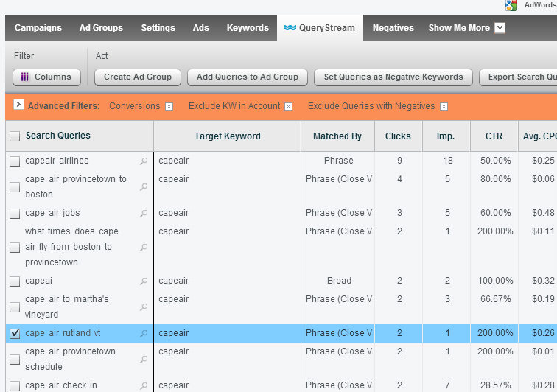Check cape air provincetown schedule row
This screenshot has width=557, height=392.
(15, 360)
